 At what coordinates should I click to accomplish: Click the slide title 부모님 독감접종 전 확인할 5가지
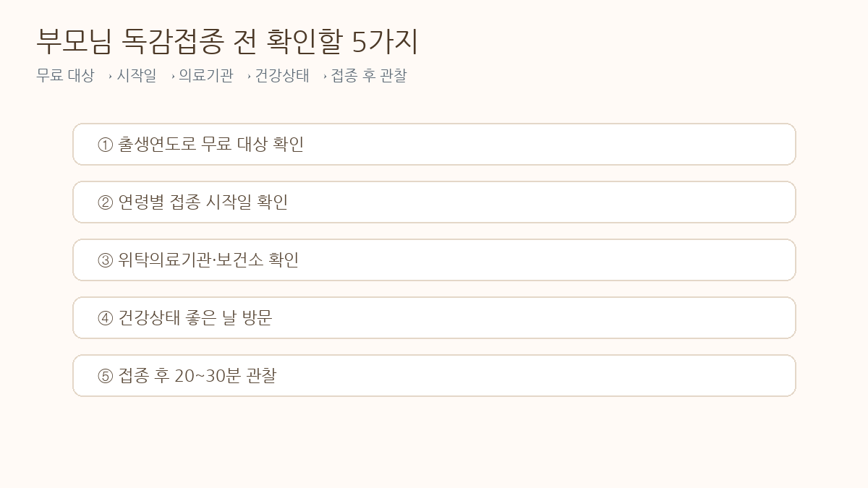coord(227,42)
